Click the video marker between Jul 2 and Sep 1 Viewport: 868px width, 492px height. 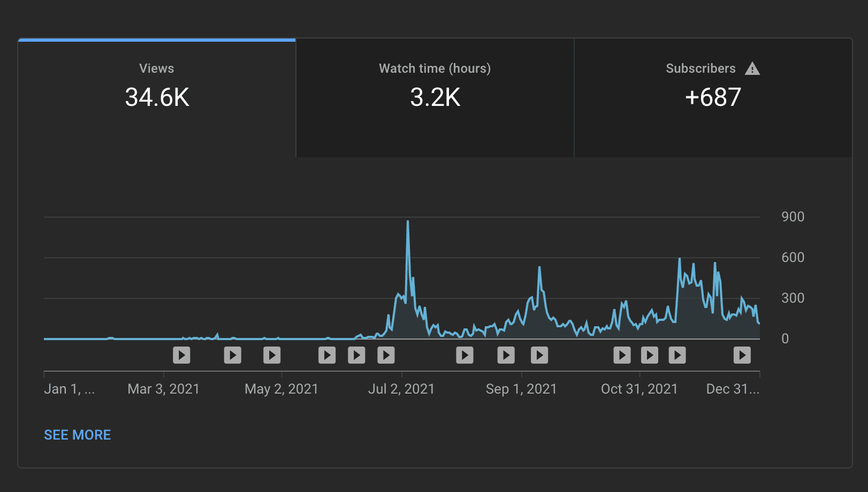465,355
